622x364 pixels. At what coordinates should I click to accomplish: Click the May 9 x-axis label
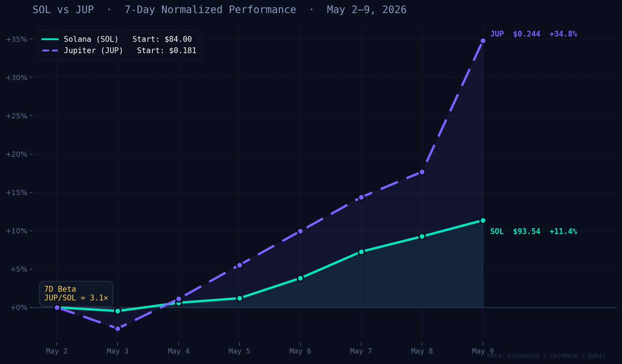tap(483, 352)
